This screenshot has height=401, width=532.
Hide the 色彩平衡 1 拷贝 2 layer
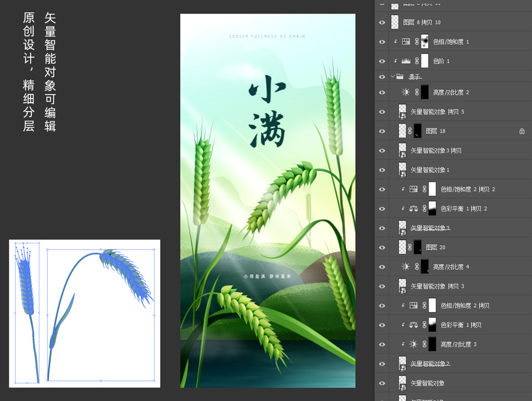[382, 208]
